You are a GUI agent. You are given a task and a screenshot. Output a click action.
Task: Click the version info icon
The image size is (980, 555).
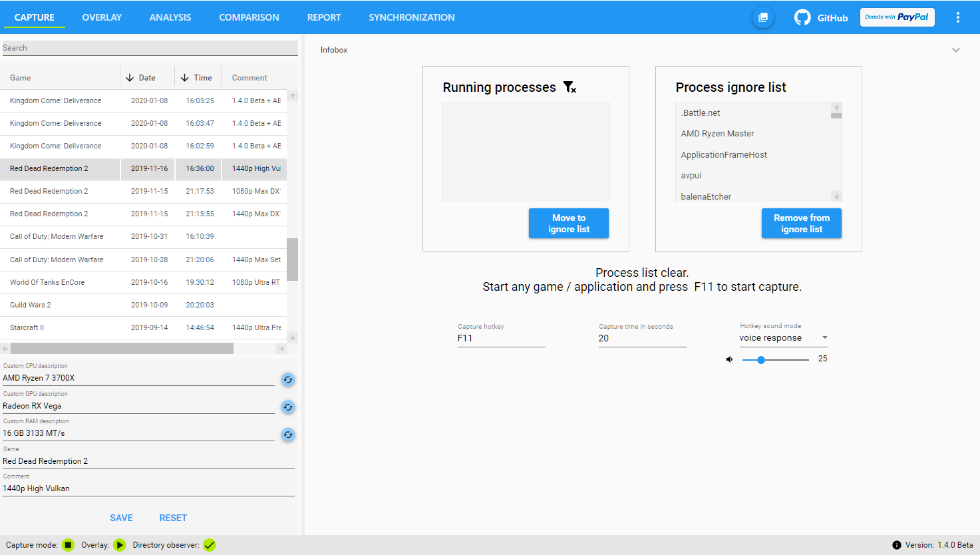[x=897, y=545]
